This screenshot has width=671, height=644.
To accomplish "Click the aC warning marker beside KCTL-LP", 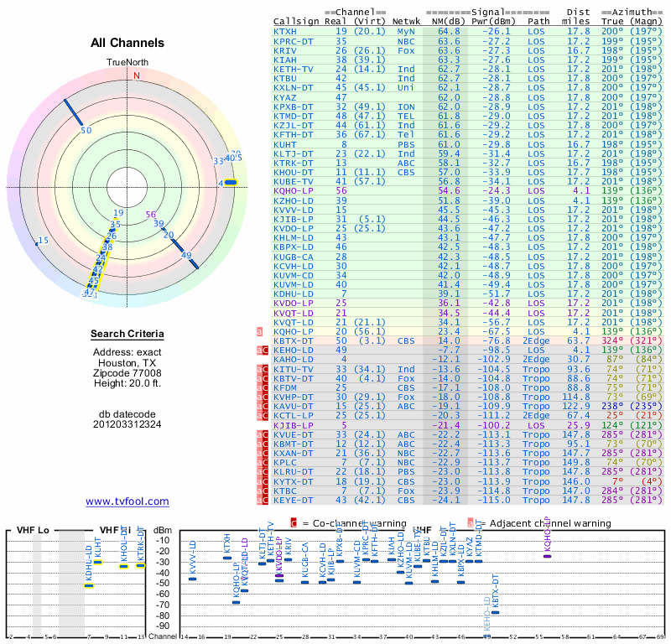I will tap(263, 416).
